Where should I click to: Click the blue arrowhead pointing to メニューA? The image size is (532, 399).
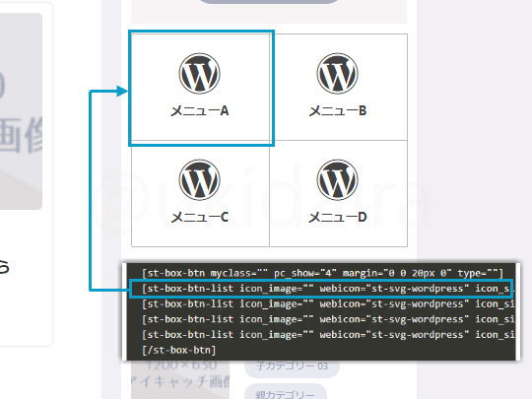pyautogui.click(x=122, y=91)
